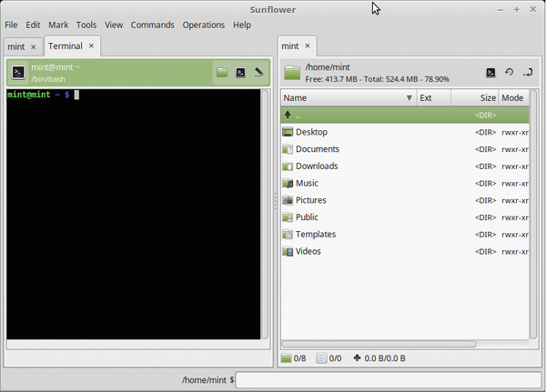
Task: Click the terminal vertical scrollbar
Action: pos(265,214)
